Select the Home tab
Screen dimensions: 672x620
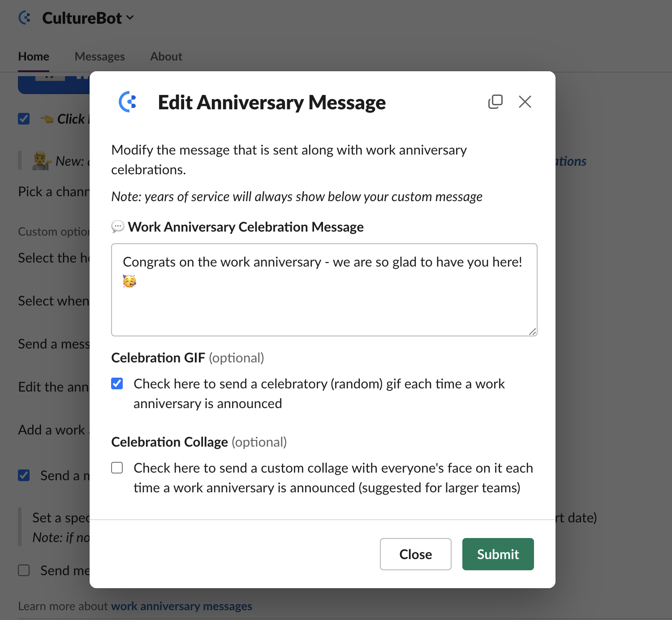(x=34, y=56)
